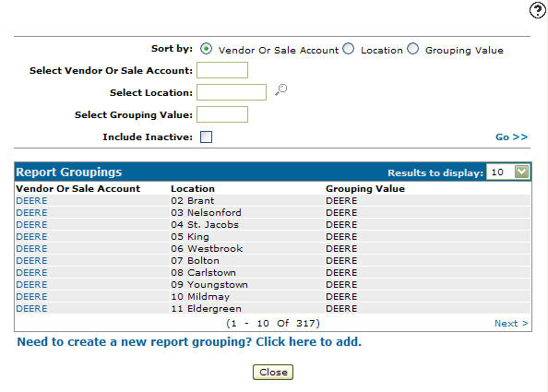Screen dimensions: 548x392
Task: Go to Next page of results
Action: point(511,324)
